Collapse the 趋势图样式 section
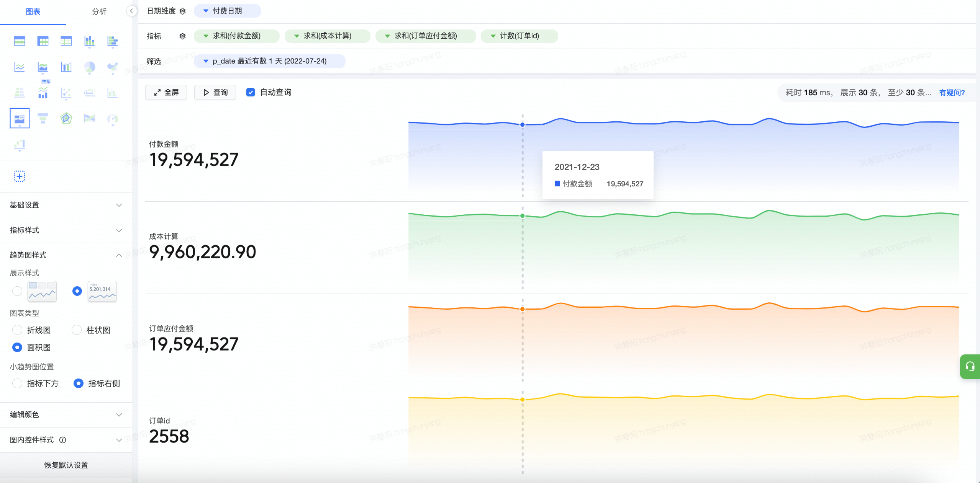The image size is (980, 483). coord(66,255)
